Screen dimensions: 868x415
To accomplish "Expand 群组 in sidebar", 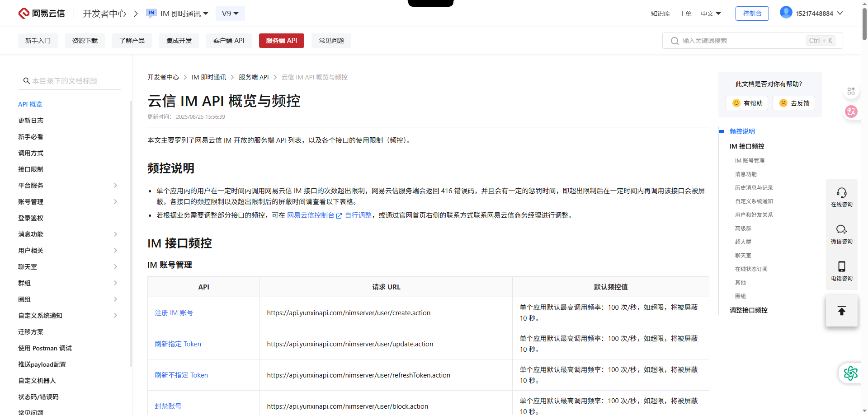I will (x=115, y=283).
